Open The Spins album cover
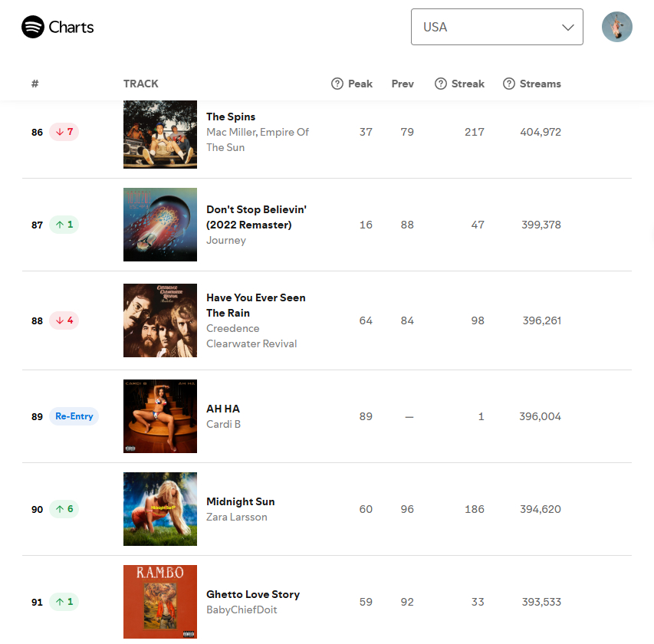Image resolution: width=654 pixels, height=644 pixels. [160, 134]
